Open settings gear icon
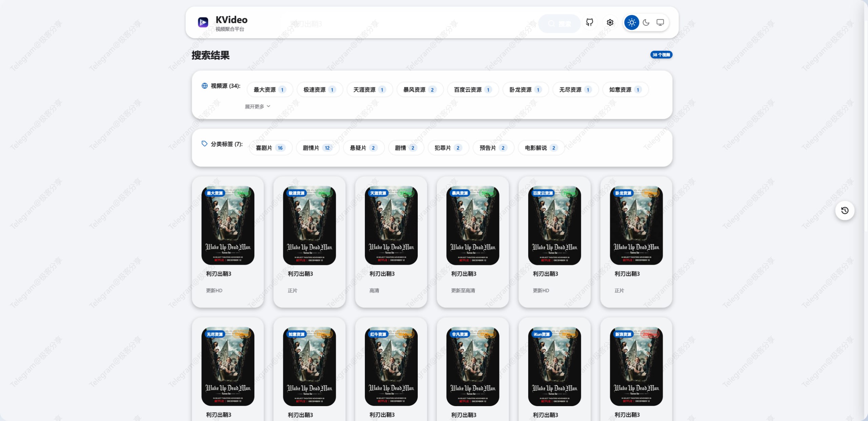The image size is (868, 421). pos(610,22)
